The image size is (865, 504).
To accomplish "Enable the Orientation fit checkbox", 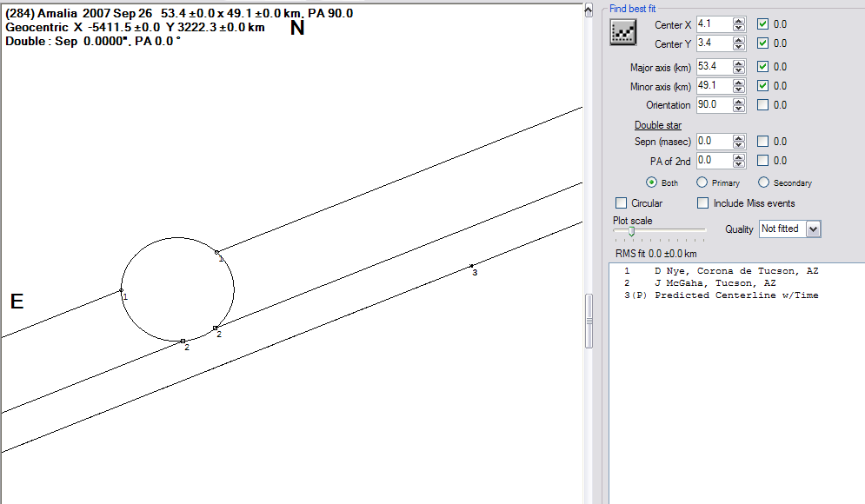I will [762, 105].
